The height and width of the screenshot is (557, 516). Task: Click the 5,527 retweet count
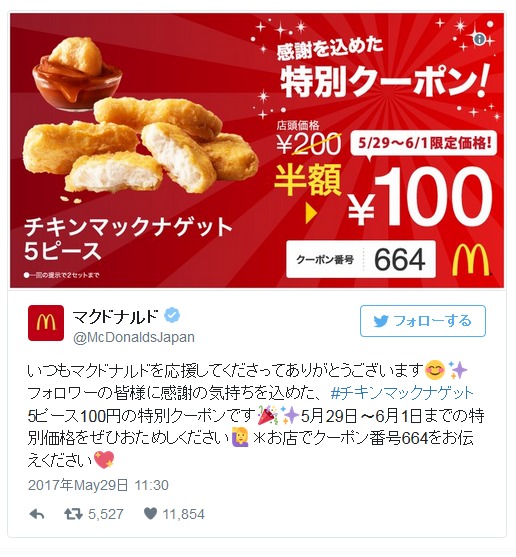pyautogui.click(x=106, y=514)
